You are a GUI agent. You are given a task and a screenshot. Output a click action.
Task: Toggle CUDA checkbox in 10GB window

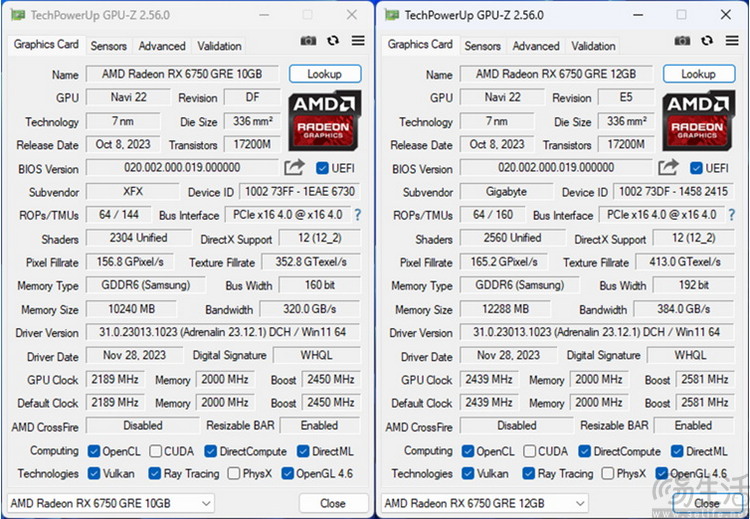155,451
